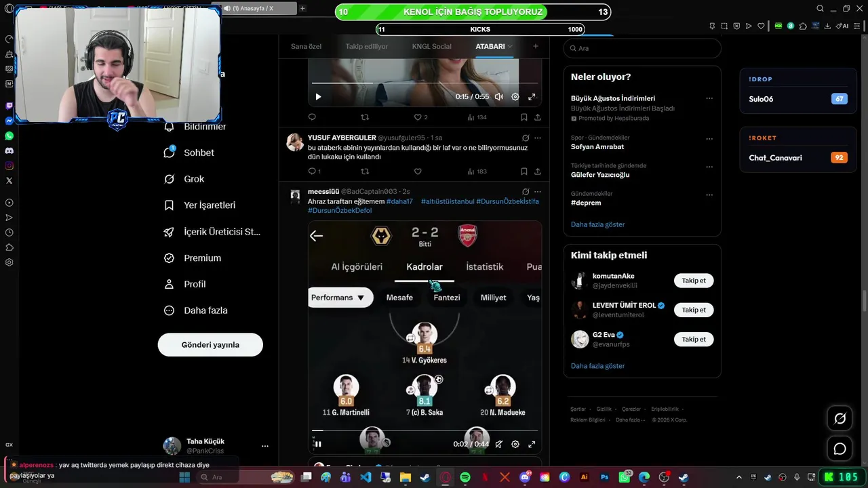Bookmark the top video post

point(524,117)
